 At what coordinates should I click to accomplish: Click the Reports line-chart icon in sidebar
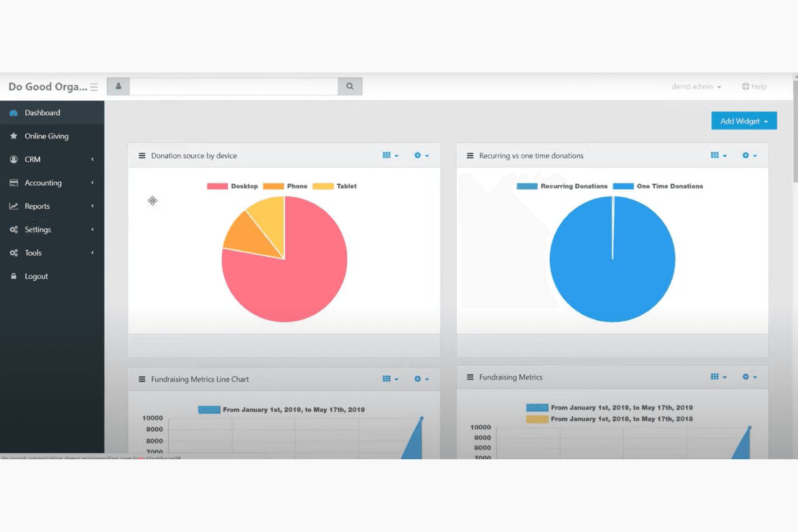[13, 206]
